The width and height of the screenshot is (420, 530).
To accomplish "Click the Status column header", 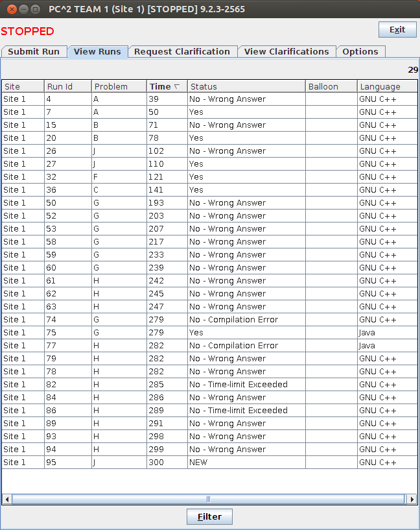I will coord(246,86).
